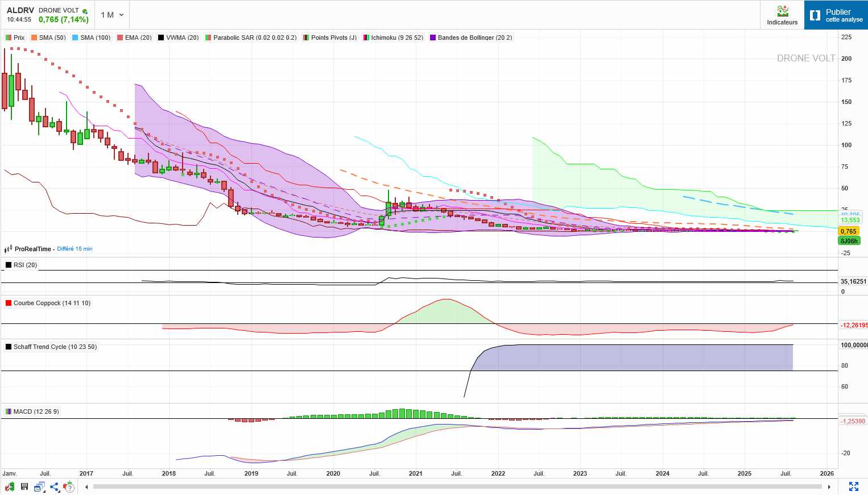
Task: Toggle the Parabolic SAR indicator legend
Action: [251, 38]
